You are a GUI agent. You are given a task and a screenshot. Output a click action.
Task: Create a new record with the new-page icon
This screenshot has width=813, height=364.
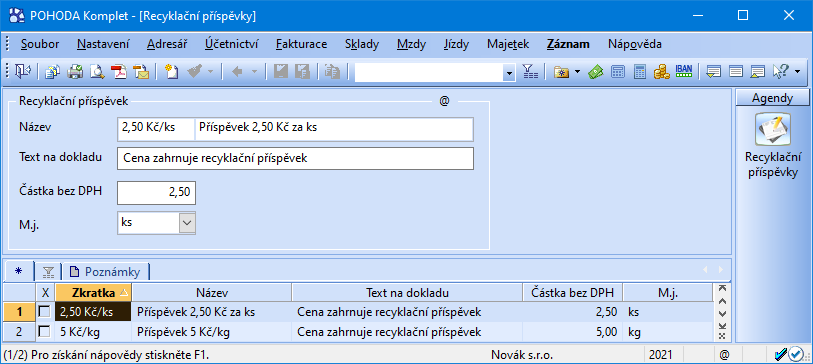[171, 72]
